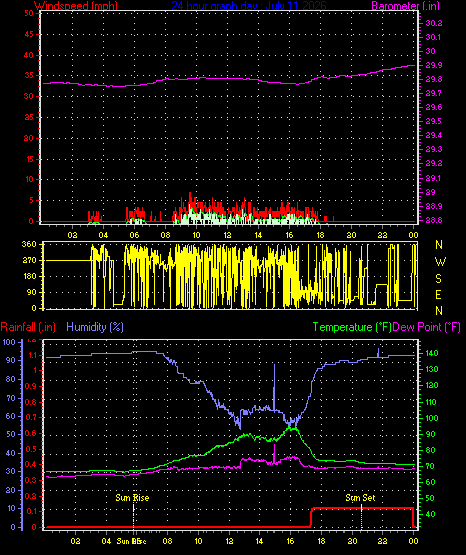Click the 'S' compass direction label
The image size is (466, 555).
pos(438,279)
